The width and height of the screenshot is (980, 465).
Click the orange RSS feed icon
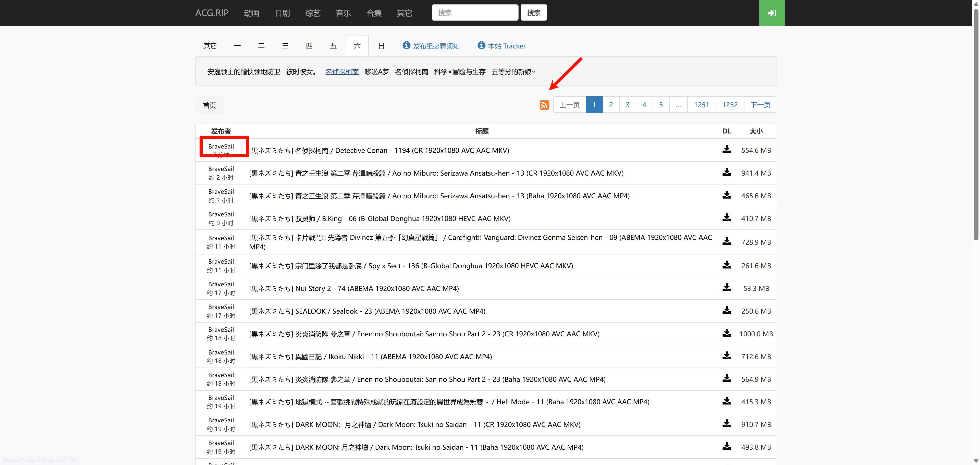pos(544,105)
